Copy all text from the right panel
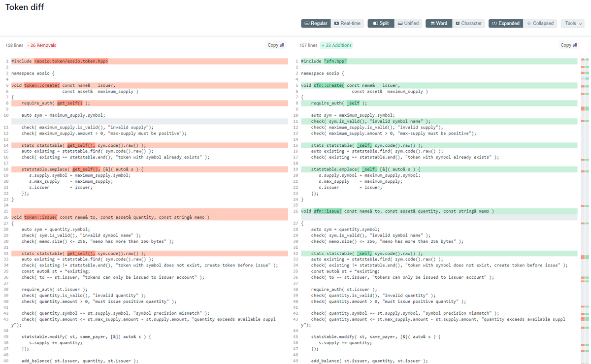The image size is (591, 364). point(569,45)
